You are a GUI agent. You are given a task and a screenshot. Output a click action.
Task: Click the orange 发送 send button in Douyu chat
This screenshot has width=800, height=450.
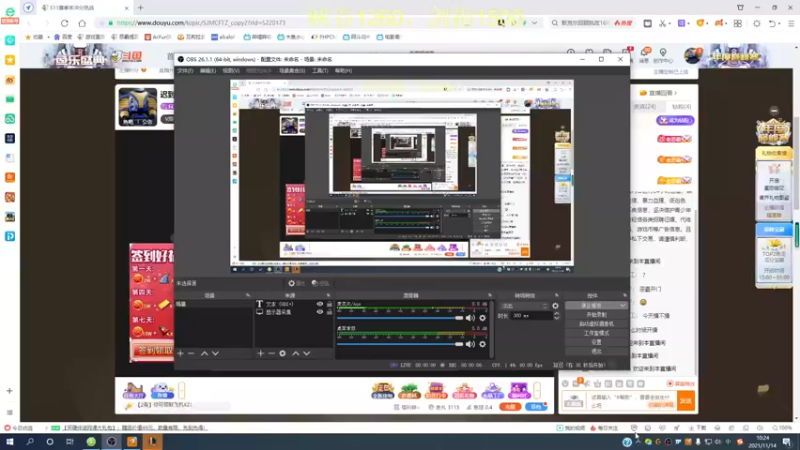pyautogui.click(x=686, y=401)
